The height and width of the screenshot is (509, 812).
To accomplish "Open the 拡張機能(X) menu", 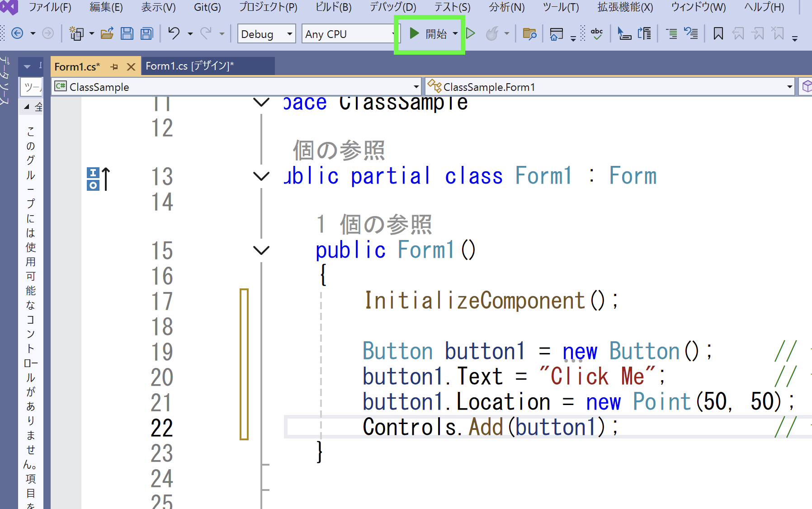I will (625, 7).
